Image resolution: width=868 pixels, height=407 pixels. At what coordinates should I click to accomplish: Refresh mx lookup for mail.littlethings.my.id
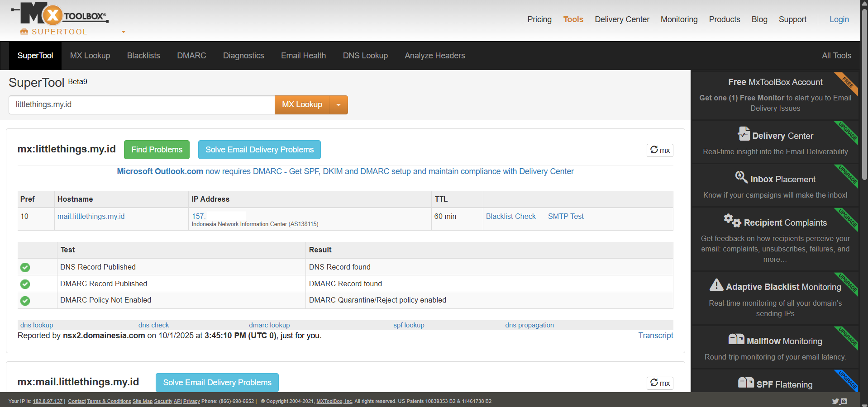pyautogui.click(x=660, y=383)
